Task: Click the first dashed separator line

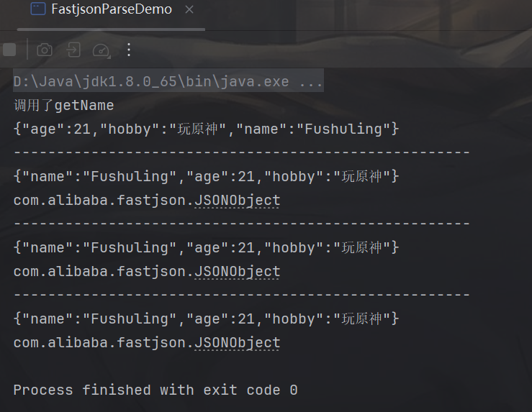Action: pyautogui.click(x=242, y=153)
